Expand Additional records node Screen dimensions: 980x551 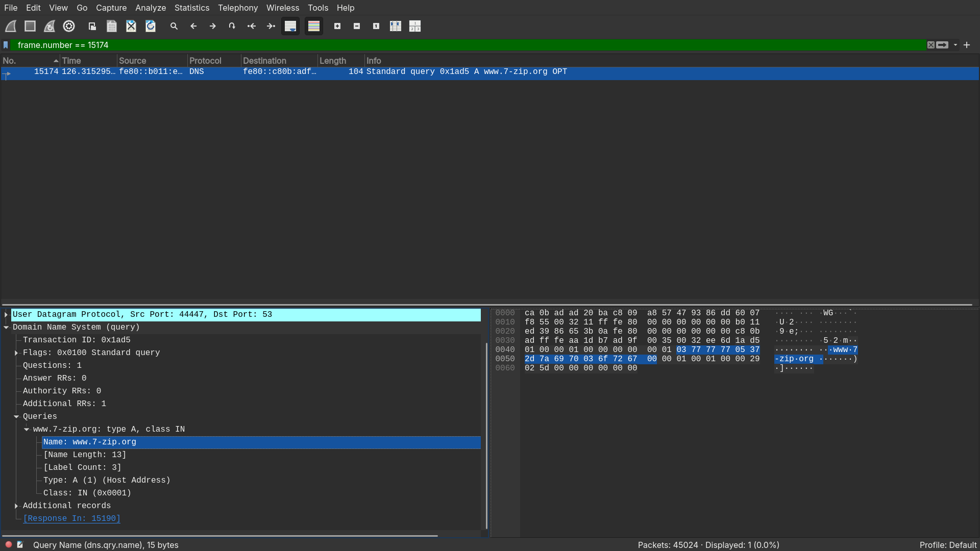[x=16, y=506]
